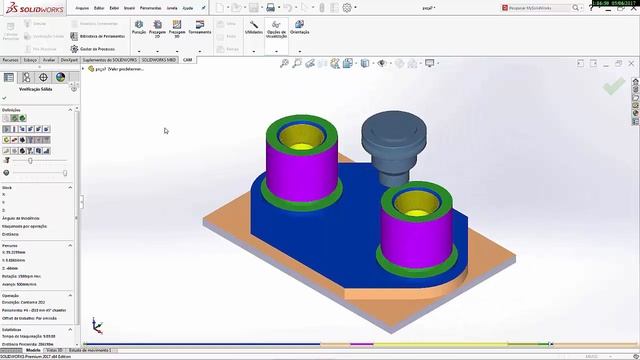The image size is (640, 360).
Task: Switch to PropertyManager tab icon
Action: pyautogui.click(x=26, y=77)
